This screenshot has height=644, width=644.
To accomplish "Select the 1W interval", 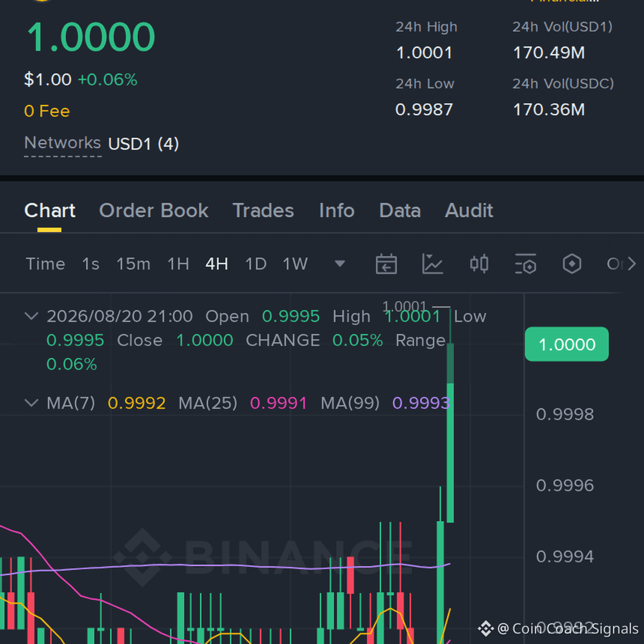I will click(295, 264).
